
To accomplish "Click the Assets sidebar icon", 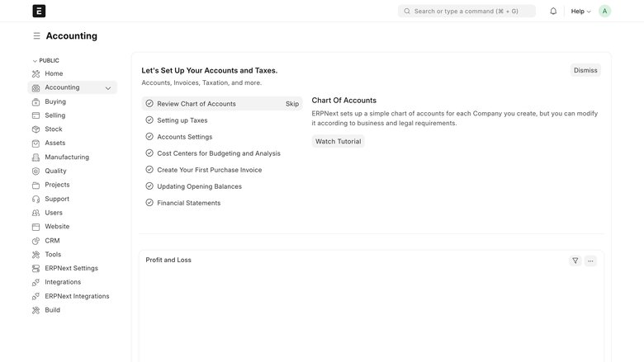I will 36,143.
